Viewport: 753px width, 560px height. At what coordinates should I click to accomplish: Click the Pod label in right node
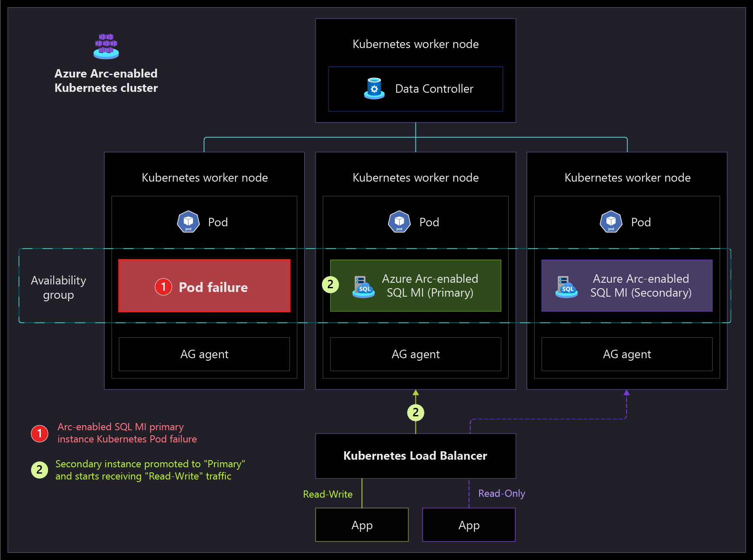click(x=641, y=222)
